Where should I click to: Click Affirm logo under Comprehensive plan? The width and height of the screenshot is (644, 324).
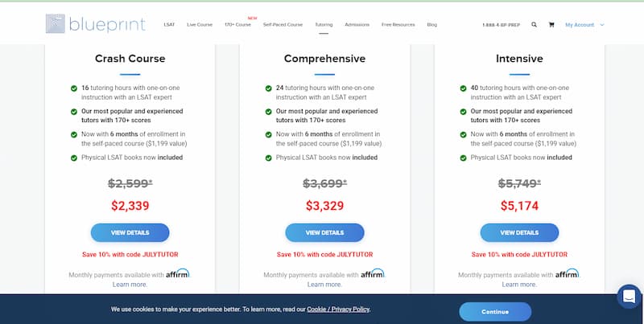click(x=373, y=273)
